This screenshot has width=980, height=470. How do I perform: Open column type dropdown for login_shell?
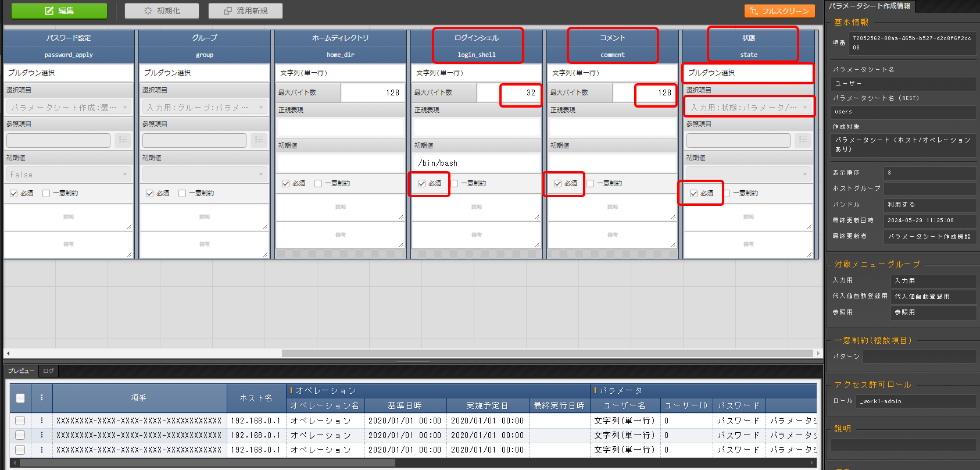click(x=477, y=73)
